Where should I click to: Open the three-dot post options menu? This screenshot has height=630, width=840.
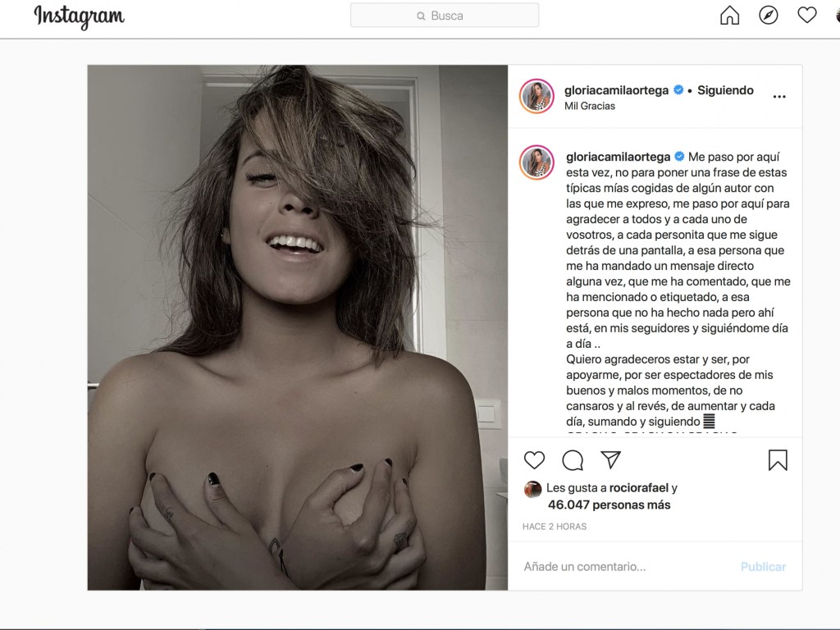tap(779, 97)
